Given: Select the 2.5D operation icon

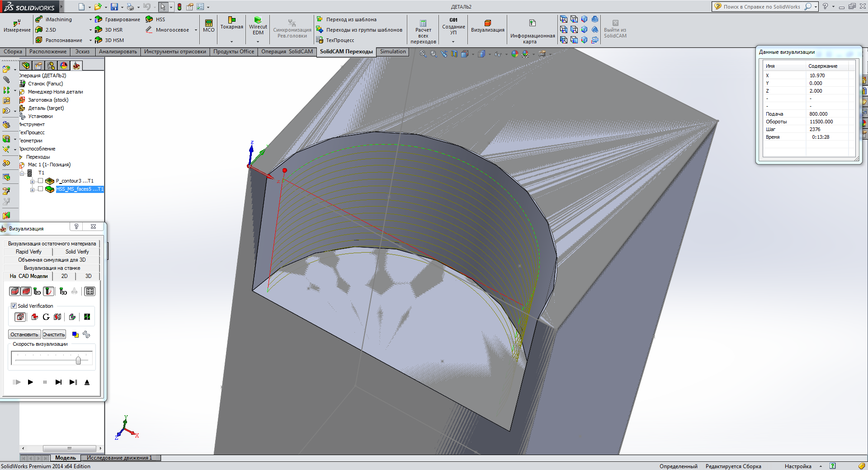Looking at the screenshot, I should (39, 30).
